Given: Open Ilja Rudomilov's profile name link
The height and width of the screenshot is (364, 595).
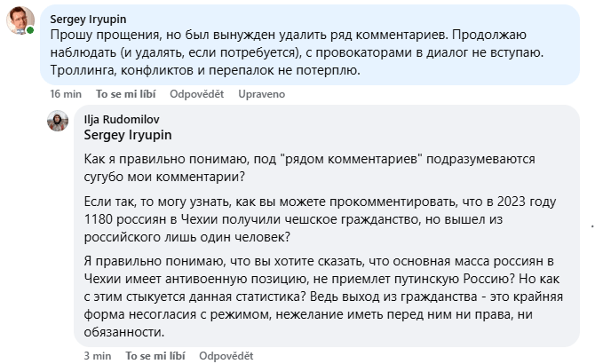Looking at the screenshot, I should point(122,120).
